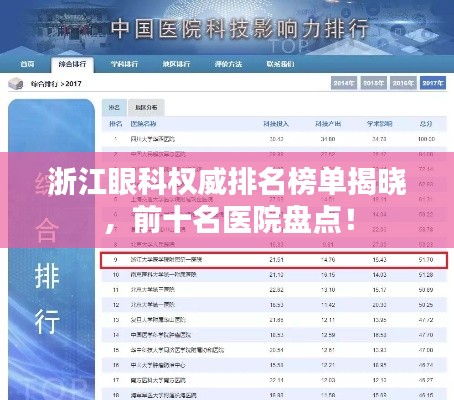Open the rank 18 hospital entry 长海医院

164,395
